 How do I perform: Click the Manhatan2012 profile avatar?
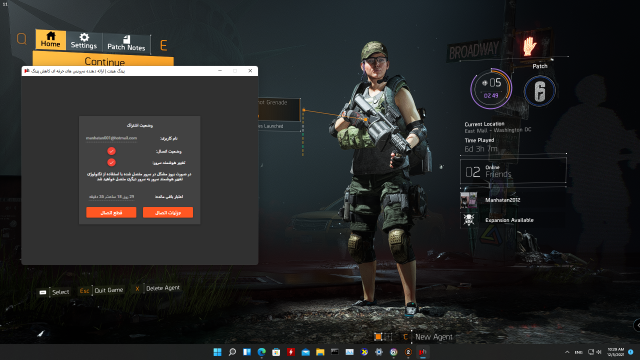pyautogui.click(x=469, y=200)
